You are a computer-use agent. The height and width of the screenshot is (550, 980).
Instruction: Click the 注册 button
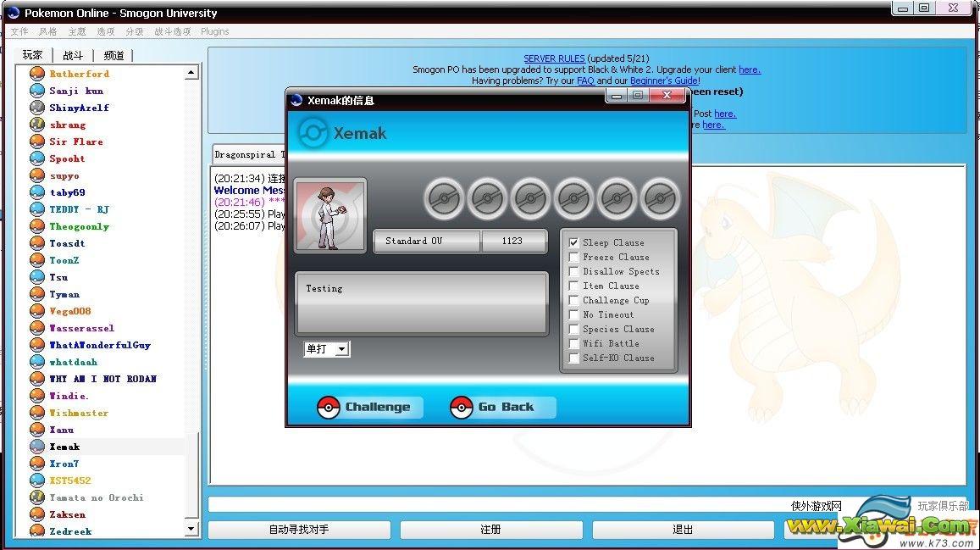(x=490, y=530)
